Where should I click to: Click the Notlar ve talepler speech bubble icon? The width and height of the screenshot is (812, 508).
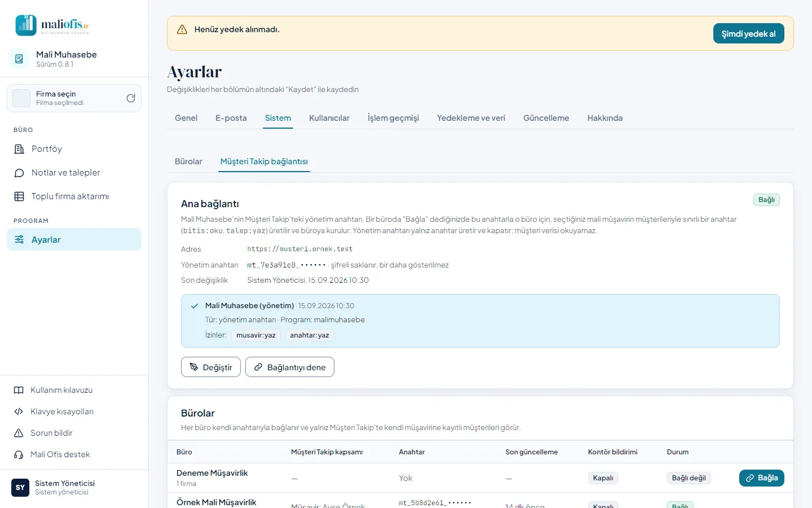(19, 173)
